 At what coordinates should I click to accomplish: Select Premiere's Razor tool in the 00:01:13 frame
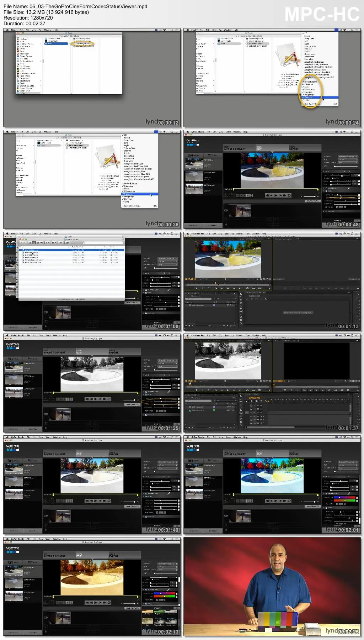pos(241,308)
